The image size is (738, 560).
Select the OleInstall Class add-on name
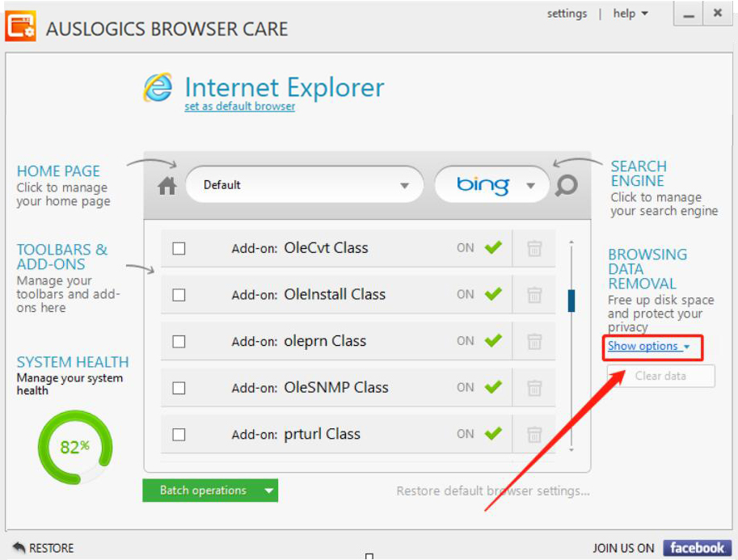click(335, 294)
